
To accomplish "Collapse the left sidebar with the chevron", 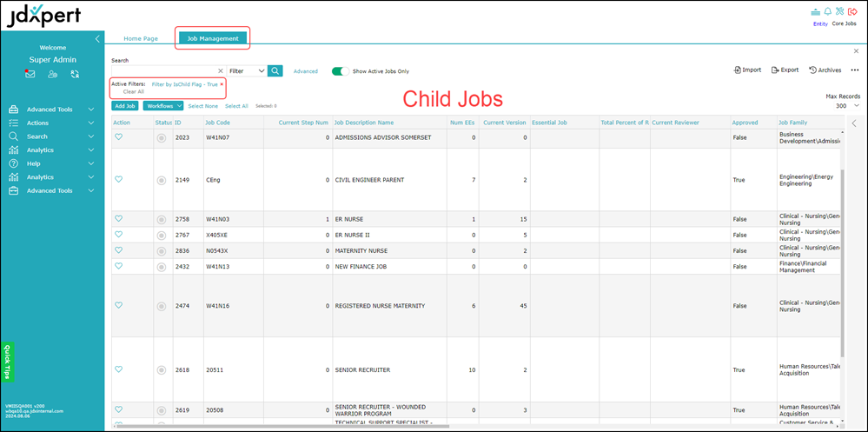I will [97, 39].
